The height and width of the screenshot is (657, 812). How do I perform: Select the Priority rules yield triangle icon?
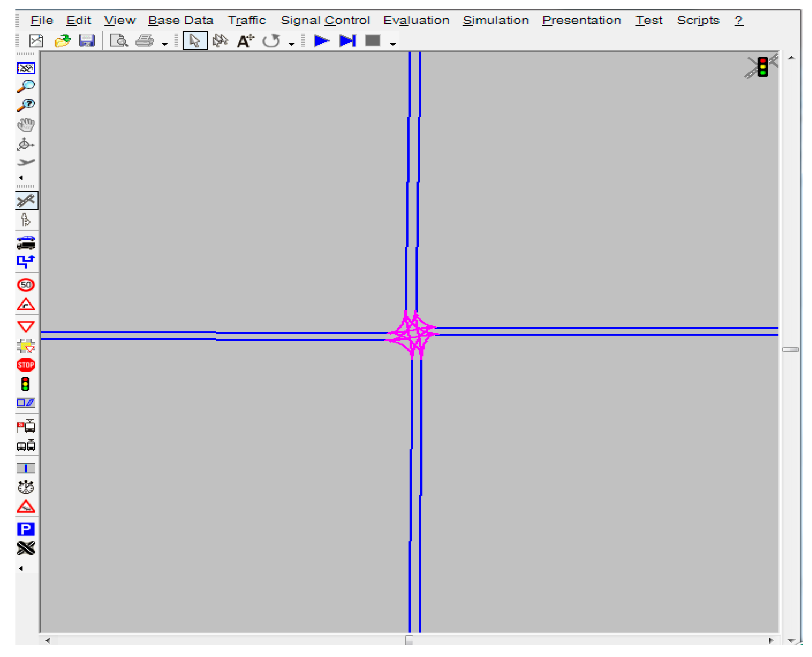26,327
